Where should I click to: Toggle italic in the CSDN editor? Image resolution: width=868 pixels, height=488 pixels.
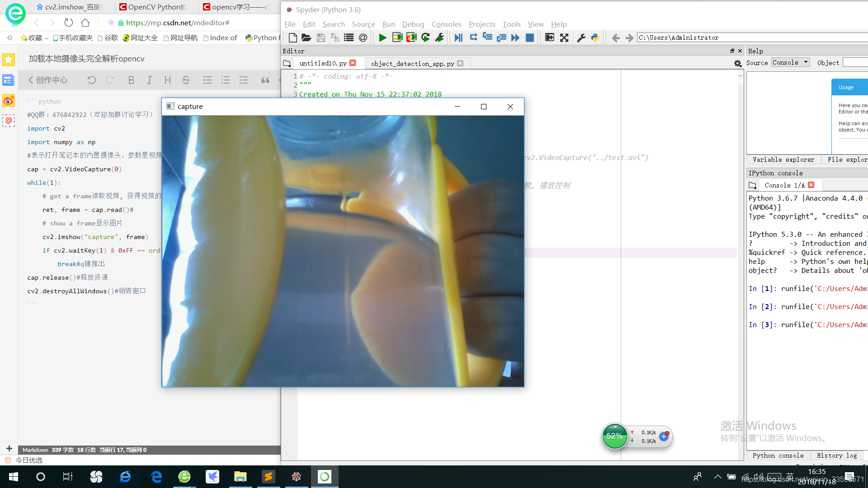(149, 80)
